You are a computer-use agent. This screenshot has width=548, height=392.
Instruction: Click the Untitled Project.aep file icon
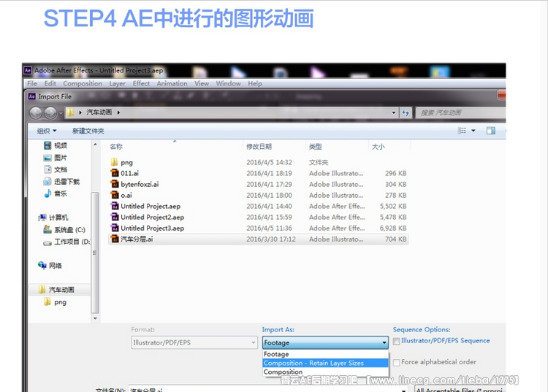pyautogui.click(x=114, y=206)
